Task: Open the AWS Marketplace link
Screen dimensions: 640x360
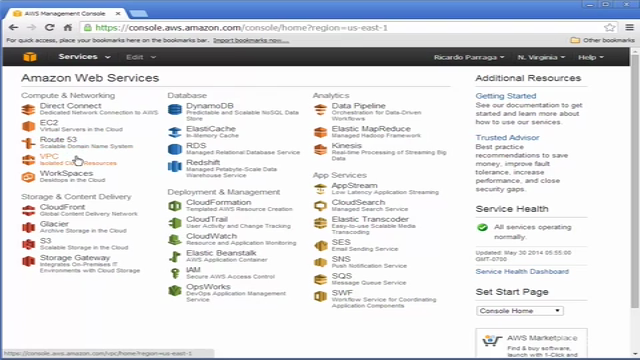Action: [x=542, y=338]
